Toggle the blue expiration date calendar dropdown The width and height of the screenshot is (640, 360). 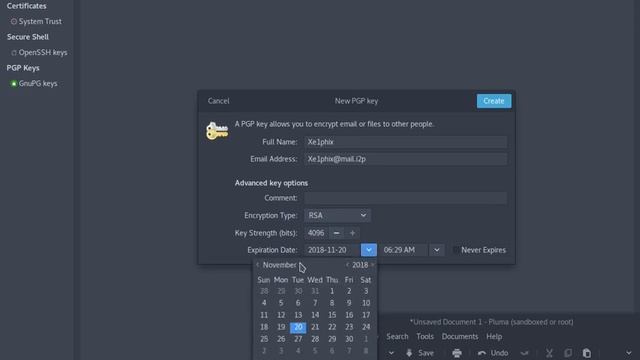[369, 250]
